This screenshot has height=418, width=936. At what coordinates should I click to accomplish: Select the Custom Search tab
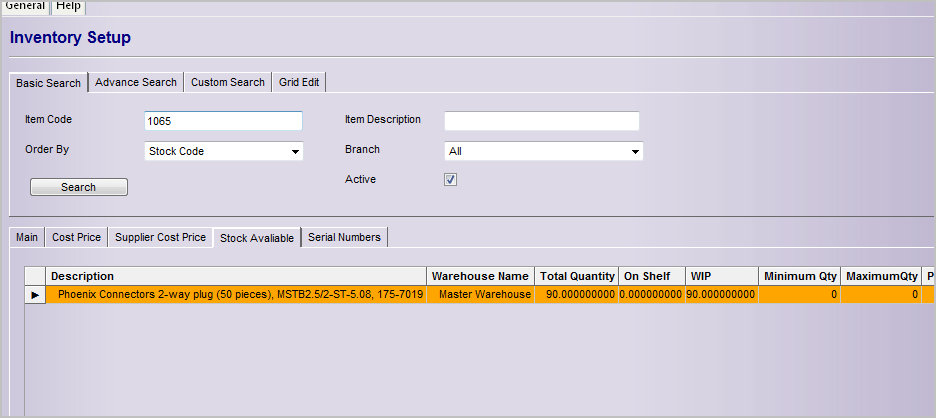(x=228, y=82)
